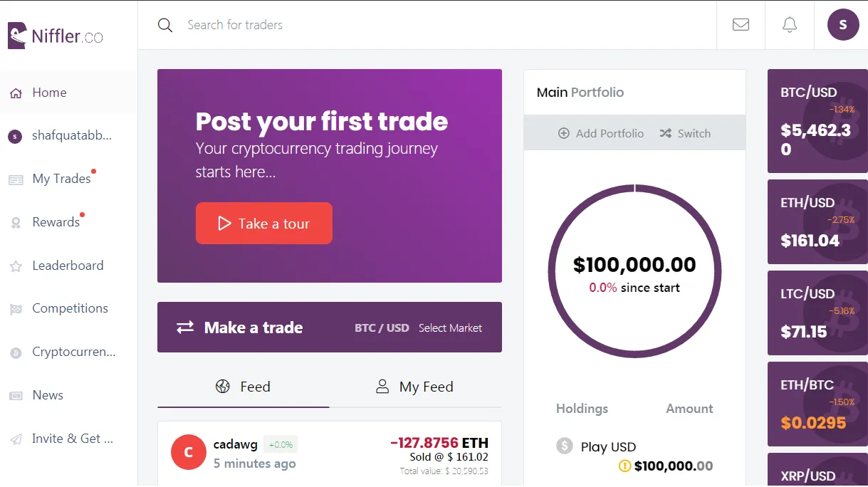Switch to the My Feed tab
This screenshot has width=868, height=487.
click(x=415, y=387)
